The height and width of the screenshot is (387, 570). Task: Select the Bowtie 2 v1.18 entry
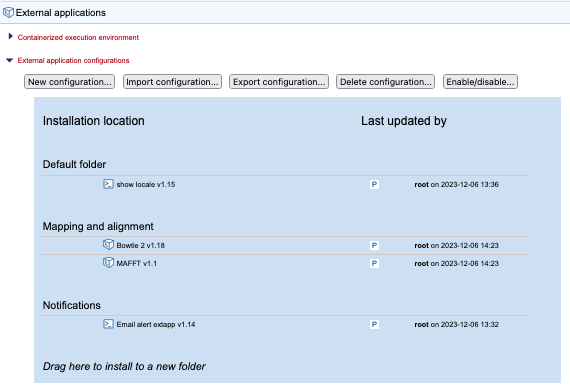click(284, 246)
